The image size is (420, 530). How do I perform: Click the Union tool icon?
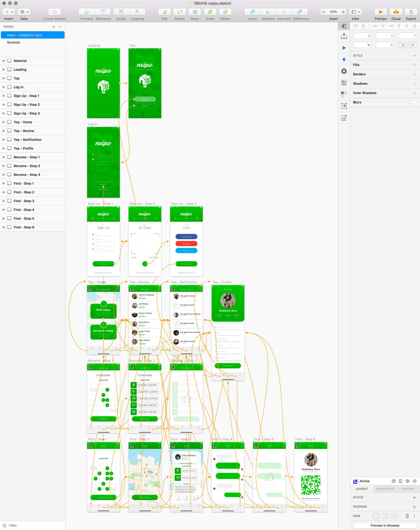coord(252,12)
